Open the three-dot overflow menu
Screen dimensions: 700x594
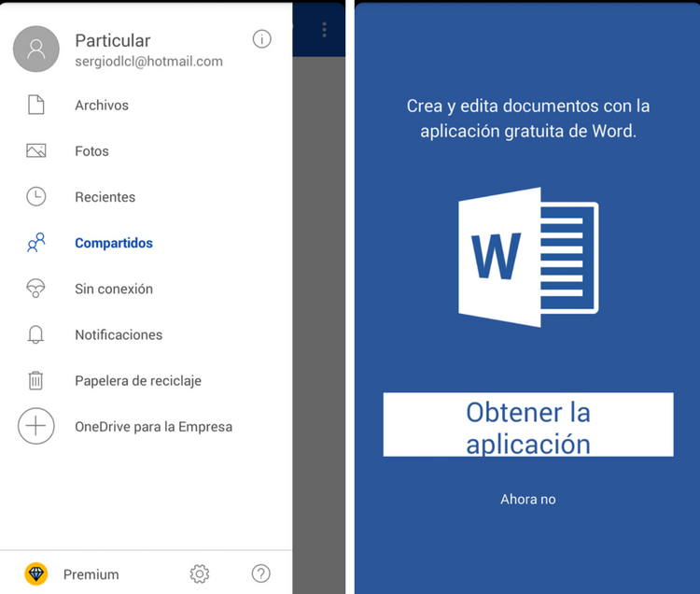(325, 30)
